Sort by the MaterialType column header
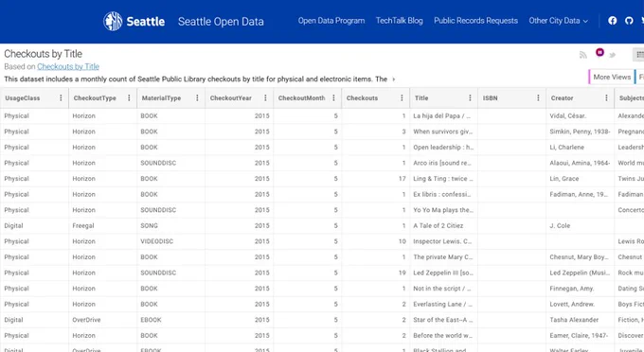Screen dimensions: 644x352 point(161,98)
